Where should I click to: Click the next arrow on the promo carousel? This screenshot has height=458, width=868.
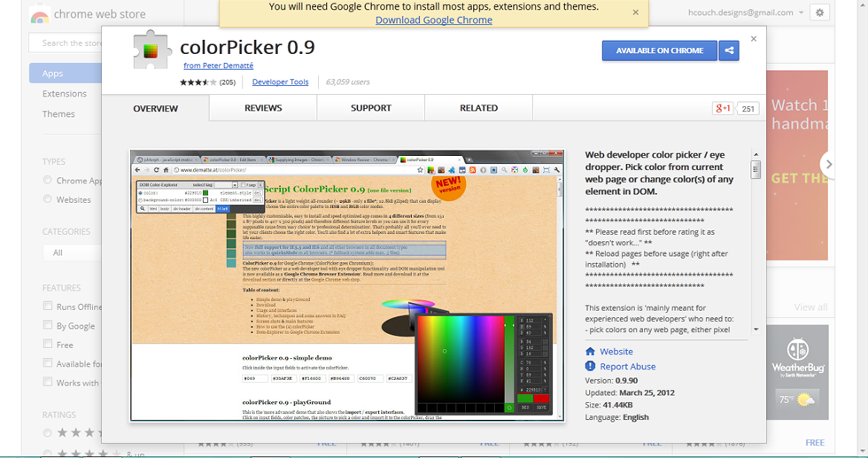coord(828,165)
